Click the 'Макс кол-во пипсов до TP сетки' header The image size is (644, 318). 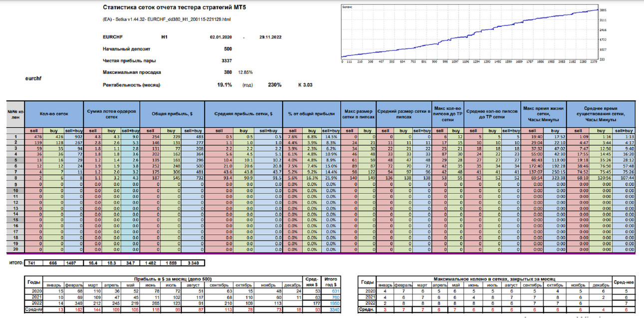pyautogui.click(x=448, y=114)
